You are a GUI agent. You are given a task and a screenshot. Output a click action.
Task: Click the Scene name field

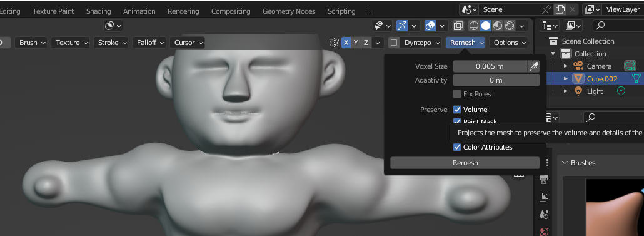pyautogui.click(x=510, y=9)
